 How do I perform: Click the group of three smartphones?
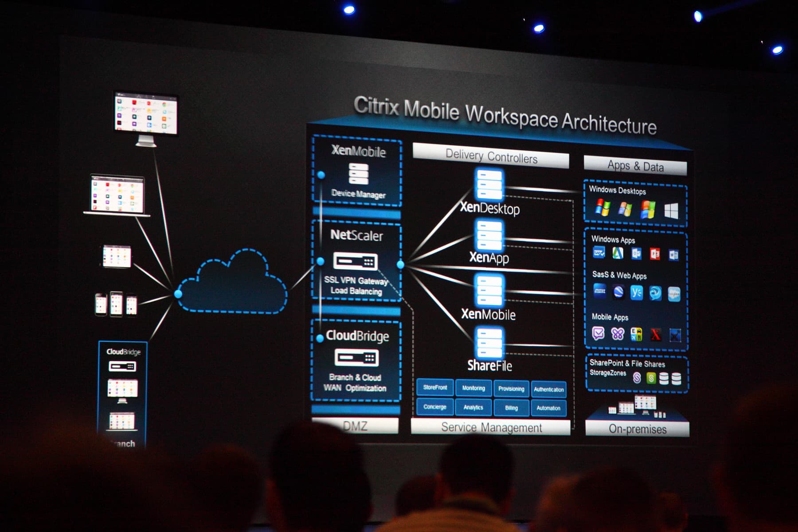pos(116,304)
